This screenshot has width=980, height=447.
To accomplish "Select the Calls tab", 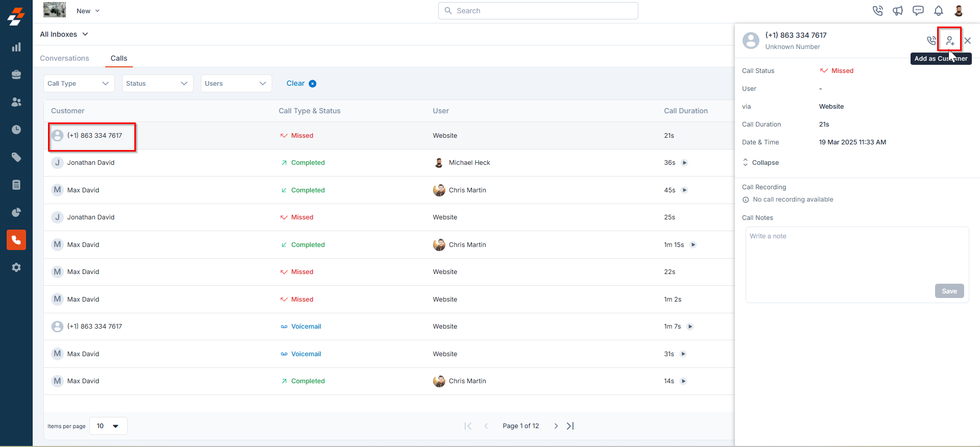I will 119,58.
